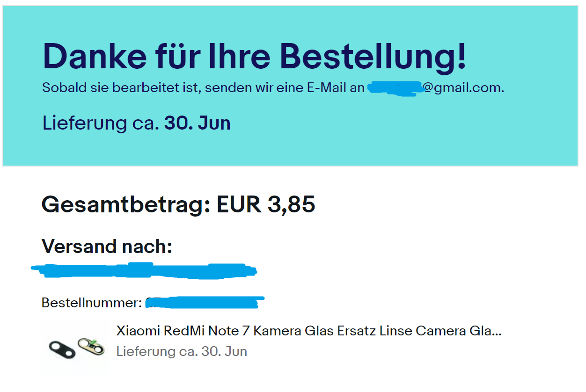Click the redacted order number

click(x=204, y=303)
